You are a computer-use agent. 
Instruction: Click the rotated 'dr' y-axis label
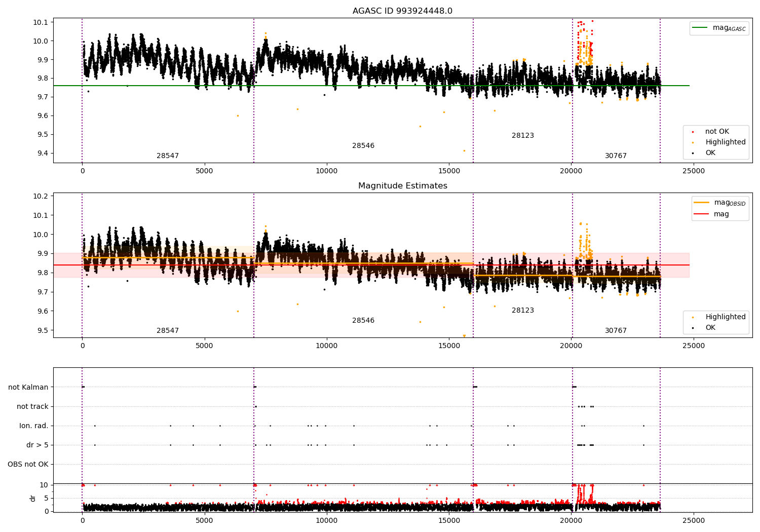click(33, 498)
